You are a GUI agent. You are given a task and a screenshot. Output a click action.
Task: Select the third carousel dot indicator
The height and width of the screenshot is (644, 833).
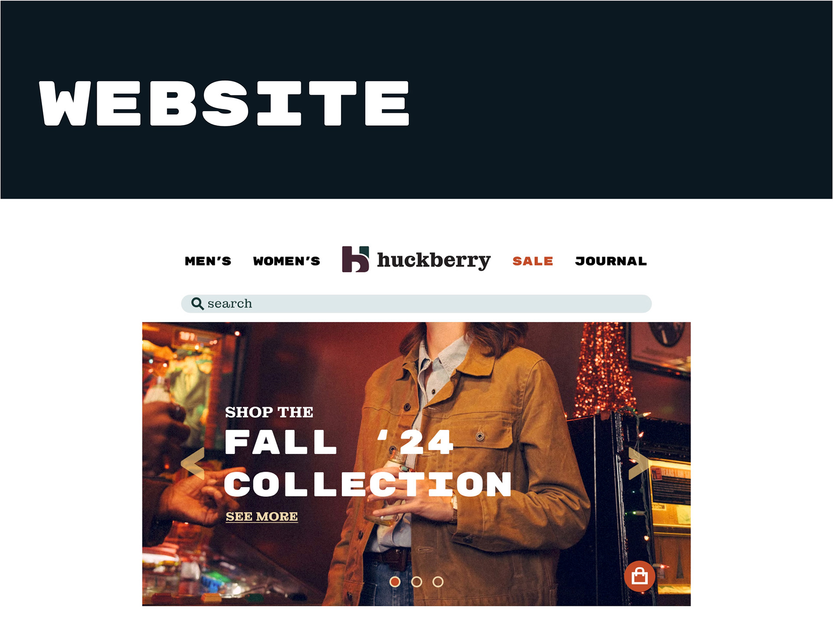pos(438,582)
